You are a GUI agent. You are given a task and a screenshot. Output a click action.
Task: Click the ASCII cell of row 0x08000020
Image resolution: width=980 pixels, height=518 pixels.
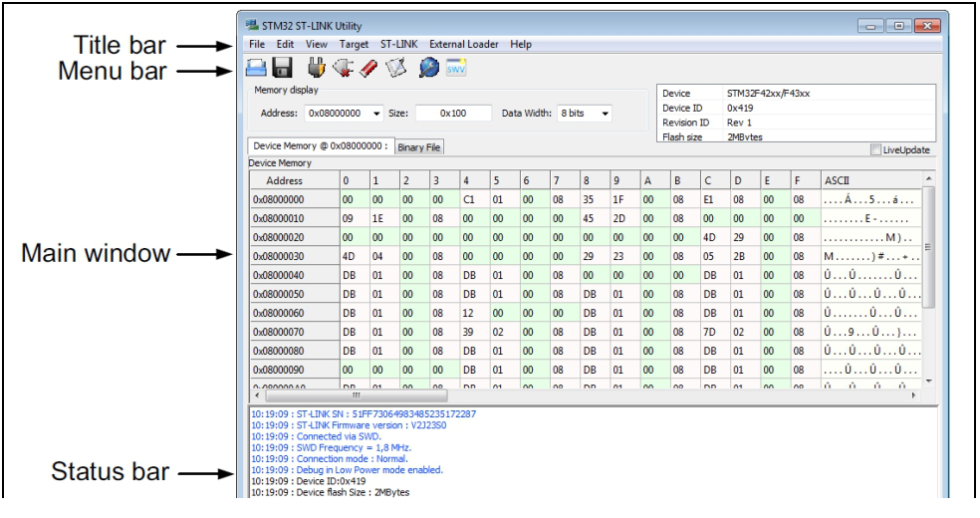[x=871, y=237]
